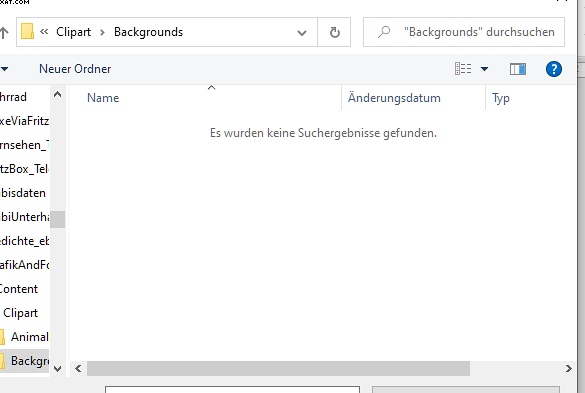The image size is (585, 393).
Task: Select the tzBox_Tel folder in tree
Action: click(x=25, y=169)
